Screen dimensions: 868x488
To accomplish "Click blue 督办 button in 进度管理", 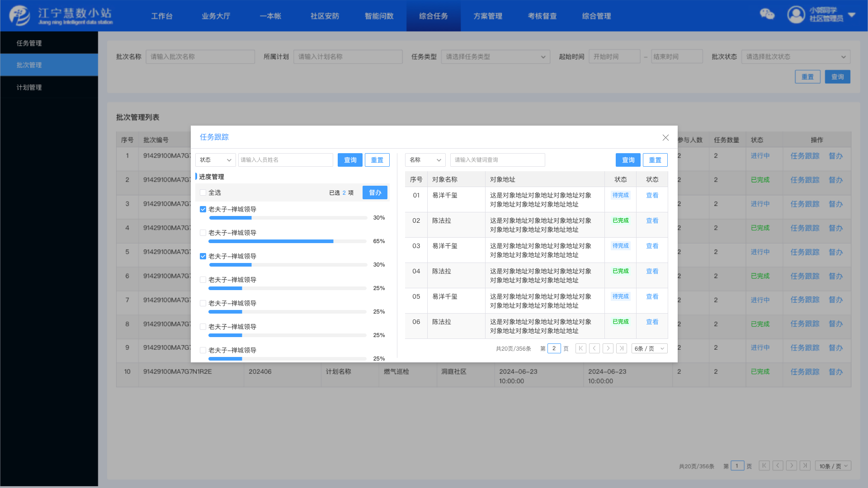I will 375,192.
